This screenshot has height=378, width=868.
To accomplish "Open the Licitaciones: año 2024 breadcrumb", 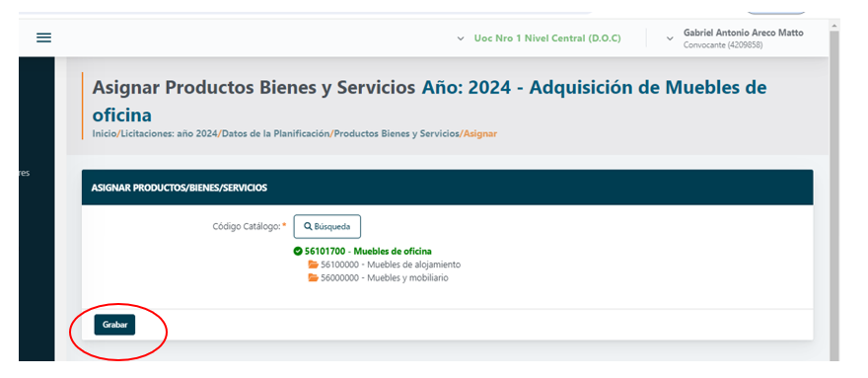I will pyautogui.click(x=170, y=133).
